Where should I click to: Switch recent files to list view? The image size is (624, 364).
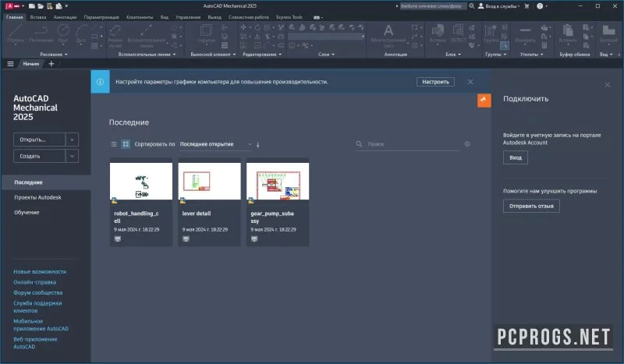click(x=114, y=144)
